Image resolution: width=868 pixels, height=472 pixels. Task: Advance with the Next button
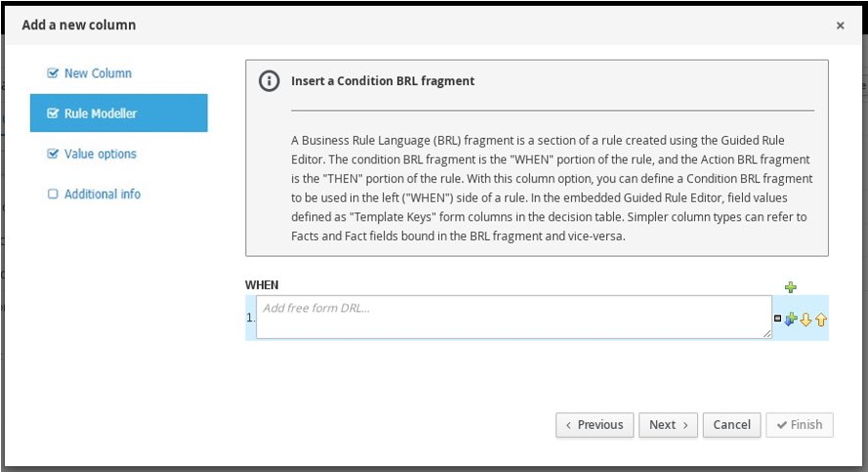(x=668, y=425)
